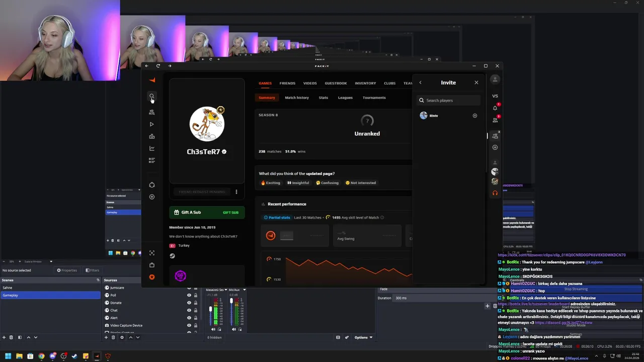This screenshot has height=362, width=644.
Task: Select the Stats sub-tab
Action: [x=324, y=98]
